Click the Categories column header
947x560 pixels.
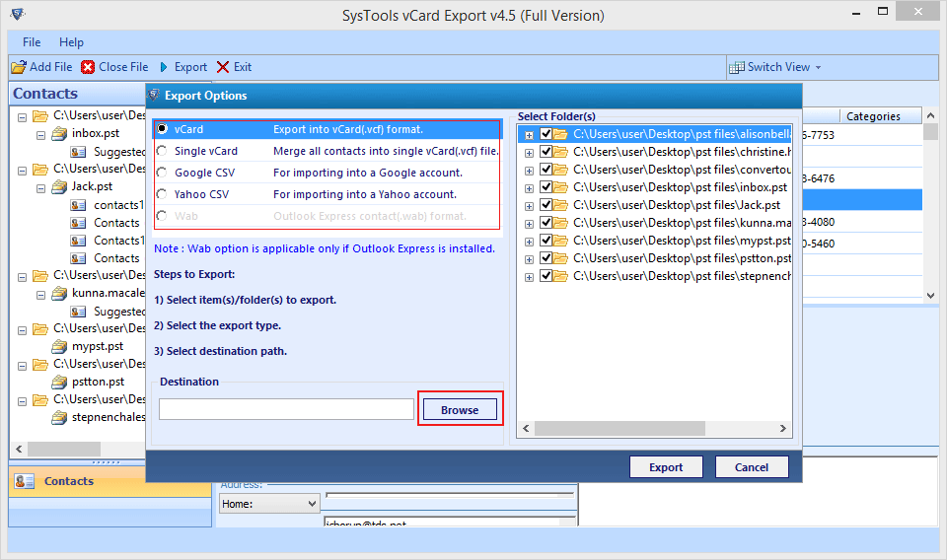click(881, 116)
